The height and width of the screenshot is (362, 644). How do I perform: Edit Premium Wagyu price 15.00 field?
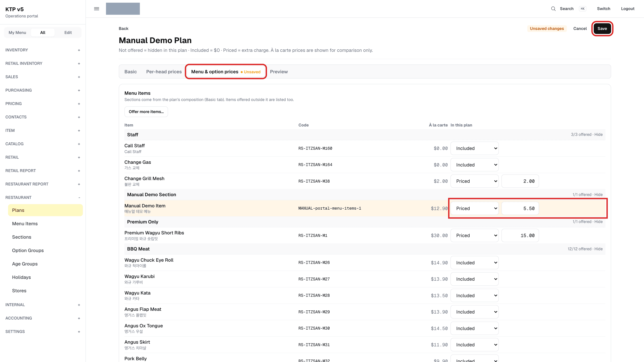pos(520,235)
